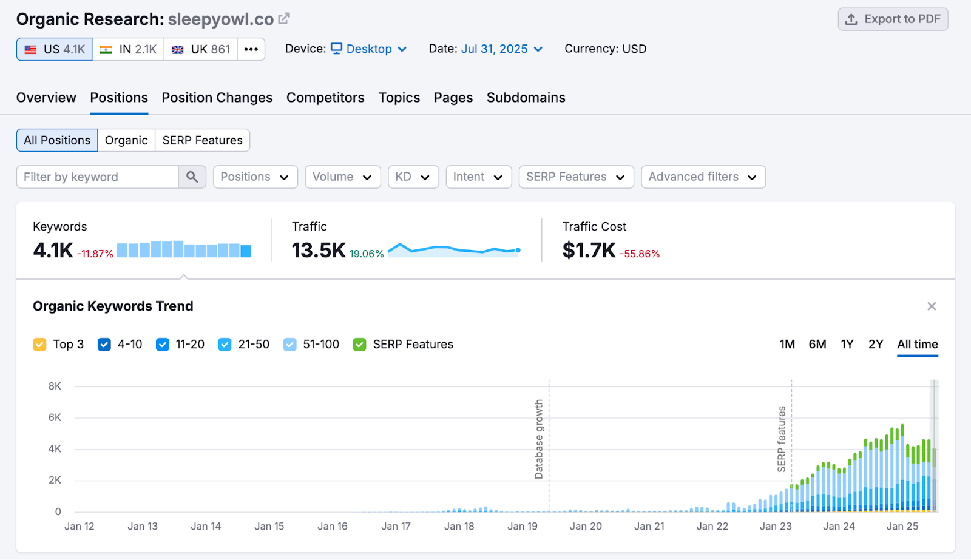Click the Filter by keyword field
The height and width of the screenshot is (560, 971).
pos(98,177)
